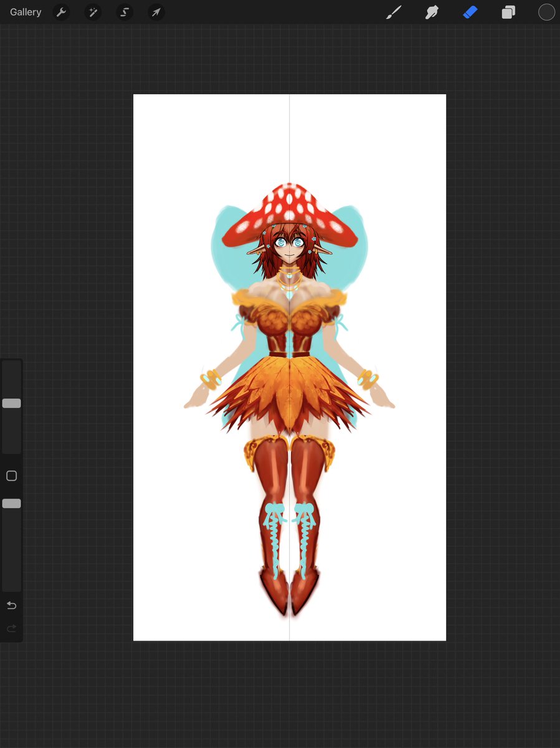
Task: Undo the last stroke
Action: [11, 605]
